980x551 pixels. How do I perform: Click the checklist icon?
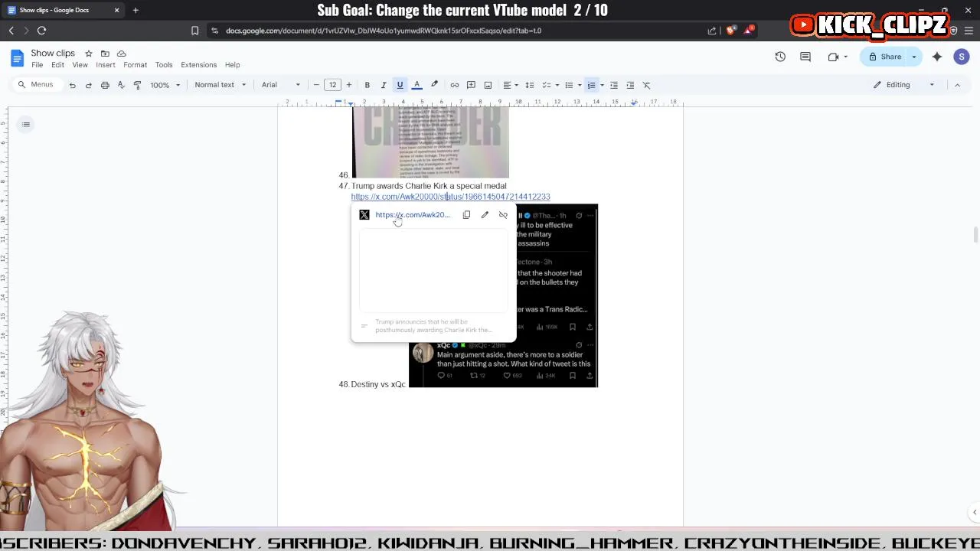[x=547, y=85]
